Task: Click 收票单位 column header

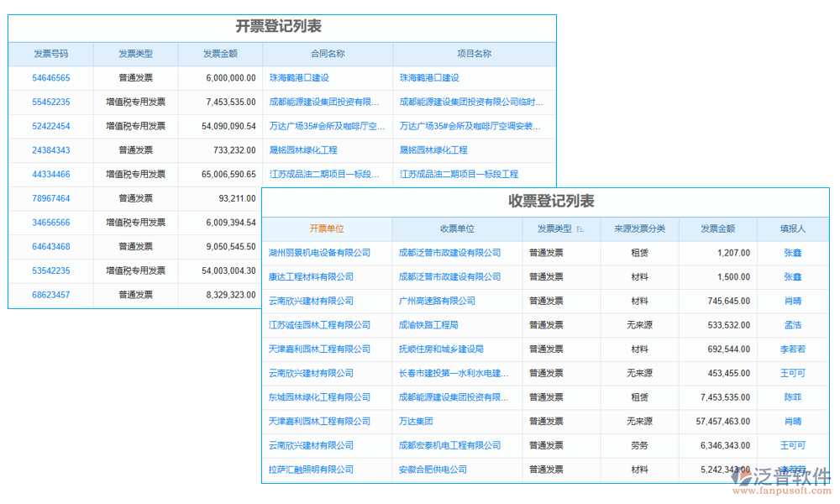Action: [x=457, y=228]
